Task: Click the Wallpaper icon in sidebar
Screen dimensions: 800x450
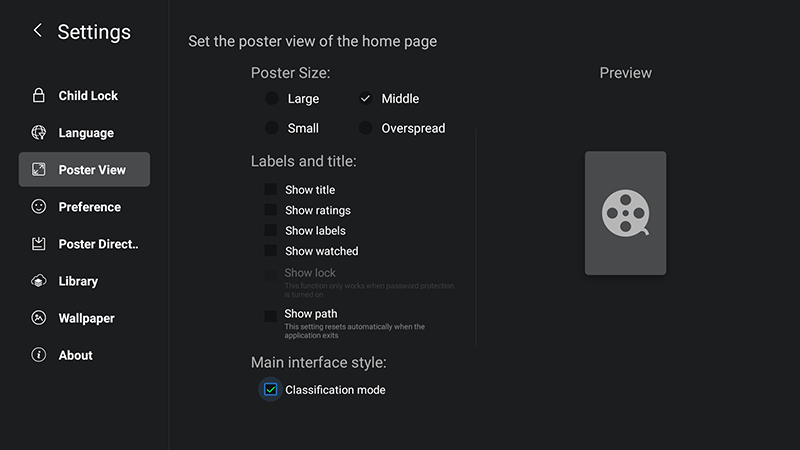Action: (39, 318)
